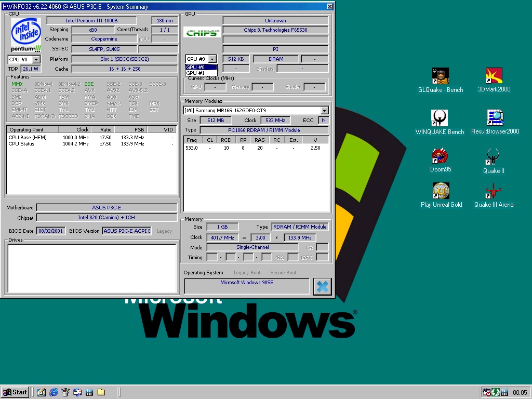This screenshot has width=532, height=399.
Task: Click the Intel 820 (Camino) + ICH chipset field
Action: [x=107, y=218]
